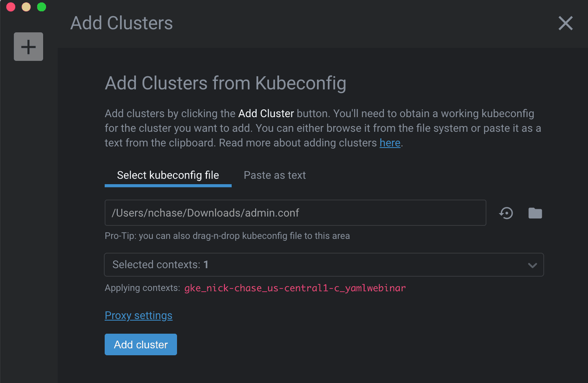This screenshot has width=588, height=383.
Task: Click the Add Clusters page title
Action: point(122,23)
